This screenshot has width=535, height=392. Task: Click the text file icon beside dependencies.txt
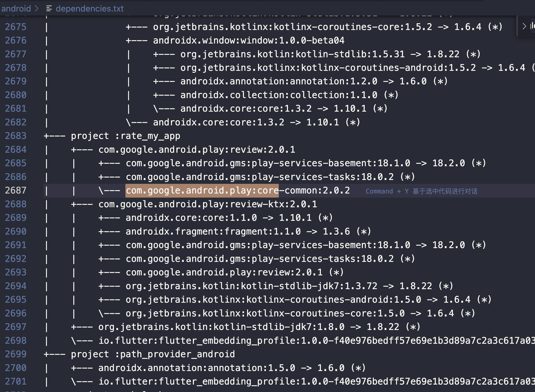[49, 9]
